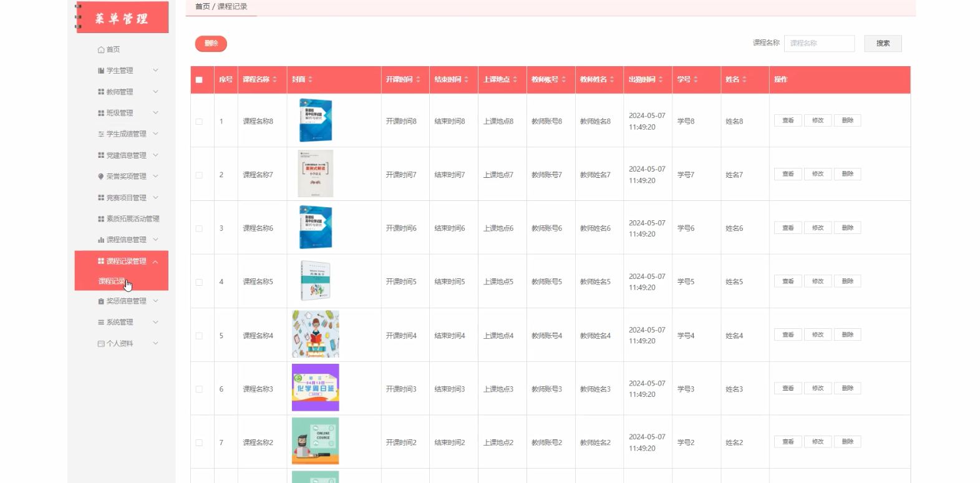Check the row checkbox for 课程名称8
The image size is (980, 483).
[x=199, y=122]
